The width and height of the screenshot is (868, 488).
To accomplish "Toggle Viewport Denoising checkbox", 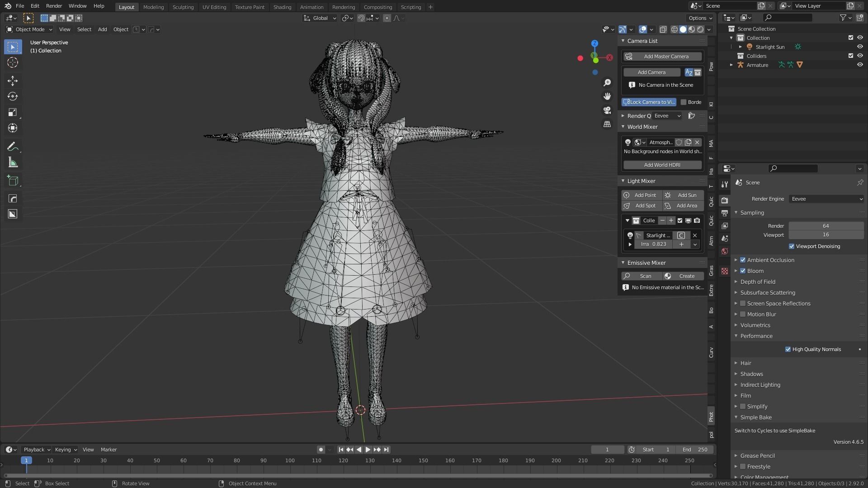I will 792,247.
